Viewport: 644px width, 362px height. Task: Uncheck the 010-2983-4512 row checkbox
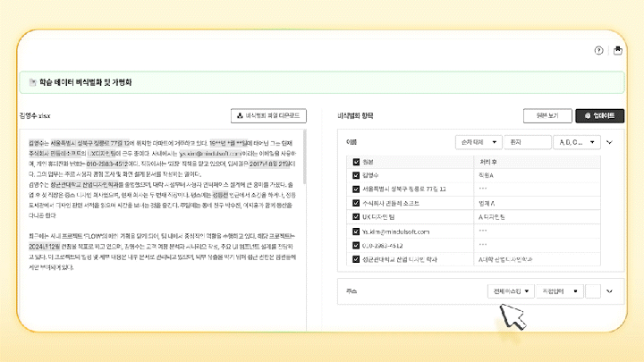pyautogui.click(x=356, y=246)
